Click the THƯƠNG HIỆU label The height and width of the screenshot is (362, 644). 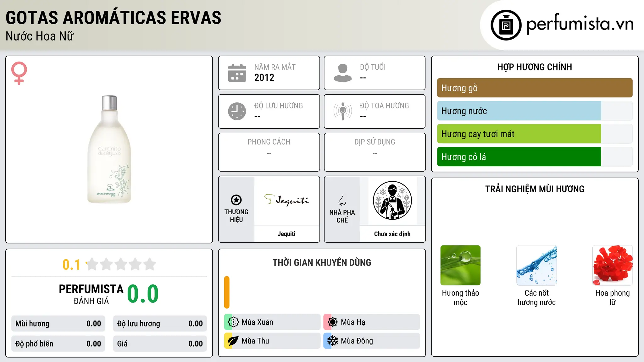(x=236, y=216)
